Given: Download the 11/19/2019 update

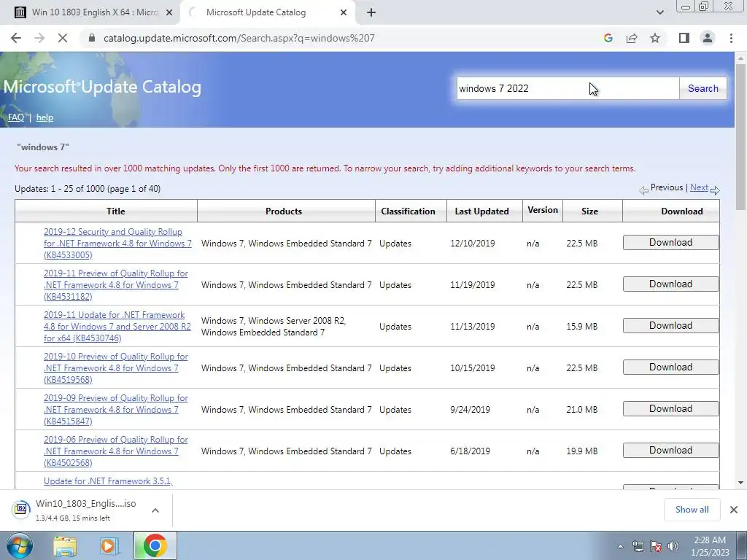Looking at the screenshot, I should [x=671, y=284].
